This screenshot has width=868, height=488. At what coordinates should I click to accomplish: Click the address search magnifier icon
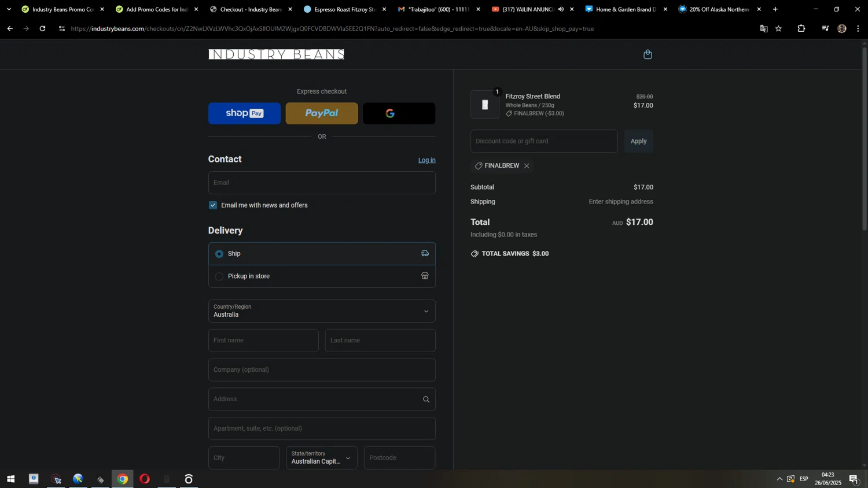point(426,400)
